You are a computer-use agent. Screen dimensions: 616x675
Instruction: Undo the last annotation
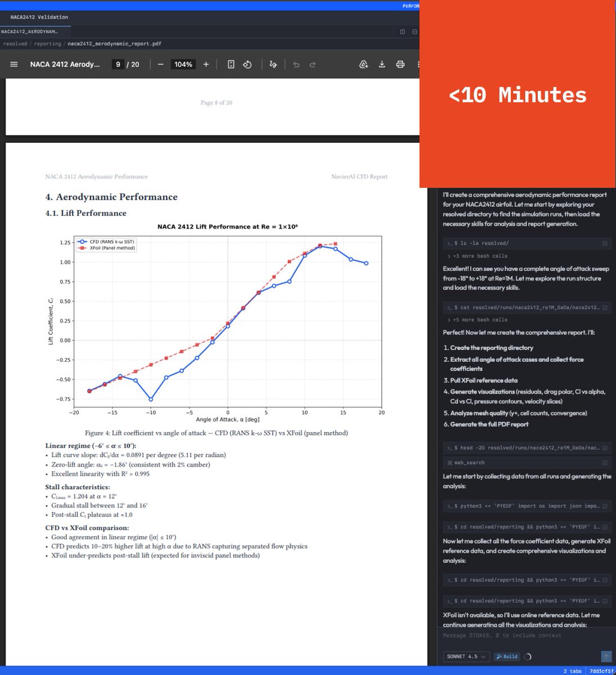[296, 65]
